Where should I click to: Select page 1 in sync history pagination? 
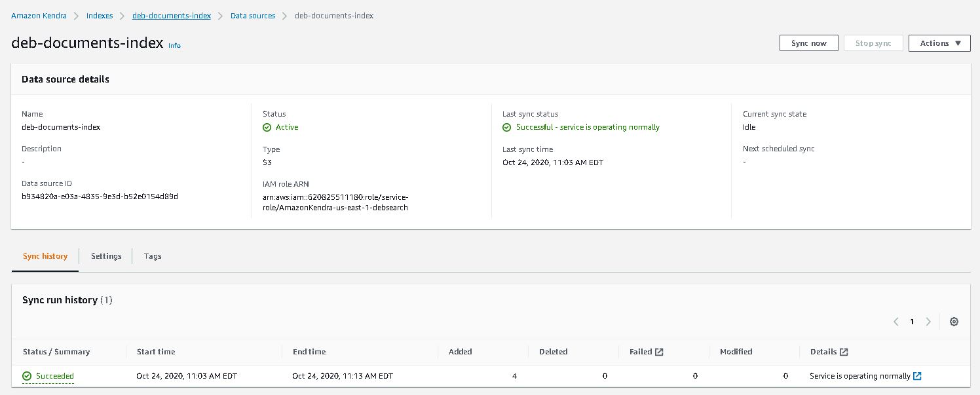click(x=912, y=322)
